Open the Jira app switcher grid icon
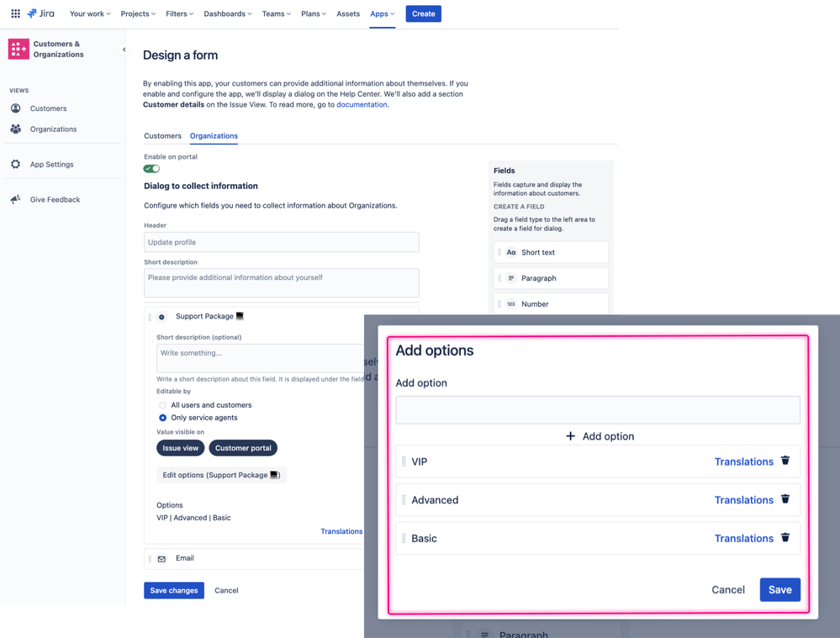This screenshot has height=638, width=840. tap(15, 13)
